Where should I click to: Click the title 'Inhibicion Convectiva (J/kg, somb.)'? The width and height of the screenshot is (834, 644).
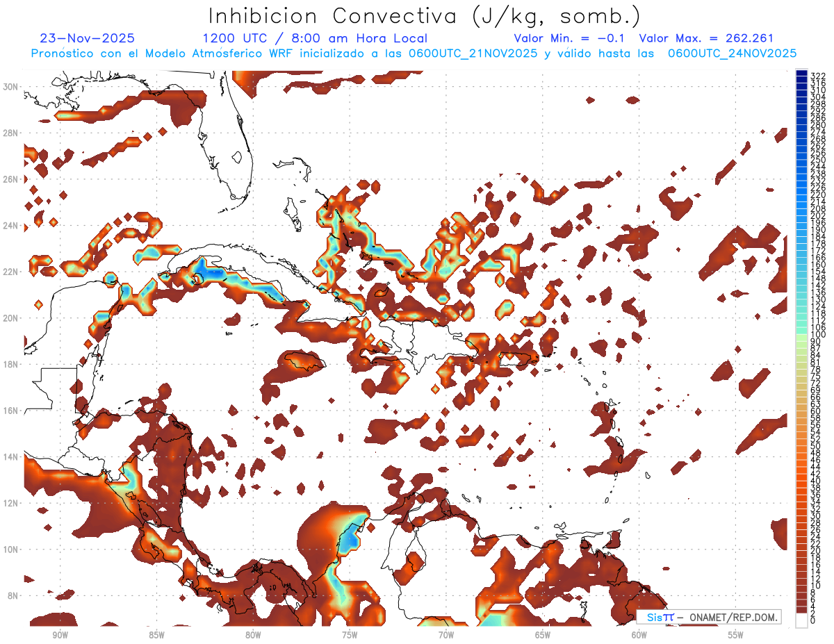tap(424, 17)
